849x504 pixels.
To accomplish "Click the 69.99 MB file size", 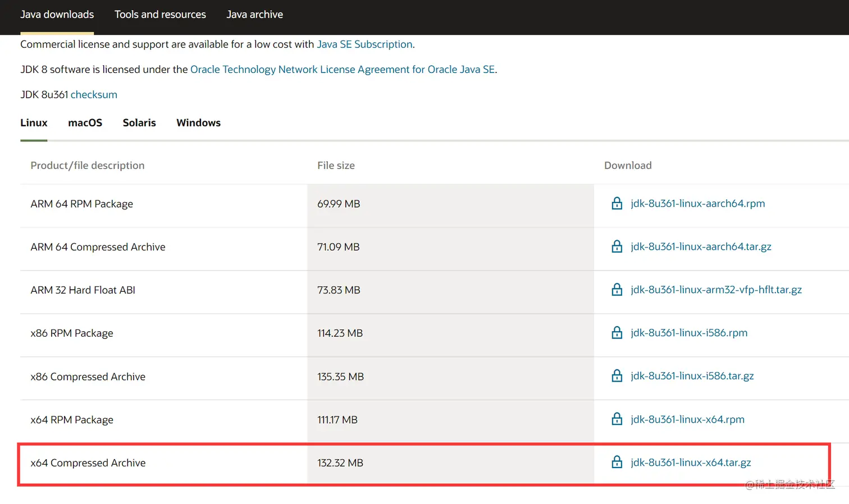I will (339, 204).
